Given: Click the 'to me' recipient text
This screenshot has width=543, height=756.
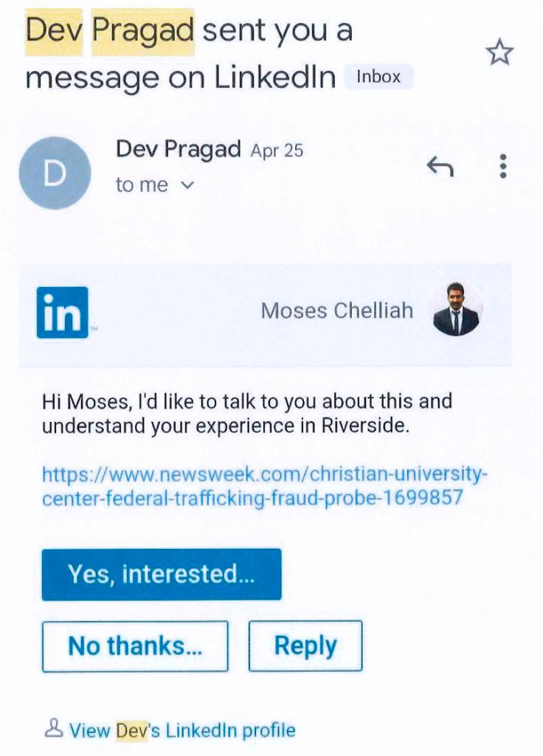Looking at the screenshot, I should click(x=142, y=186).
